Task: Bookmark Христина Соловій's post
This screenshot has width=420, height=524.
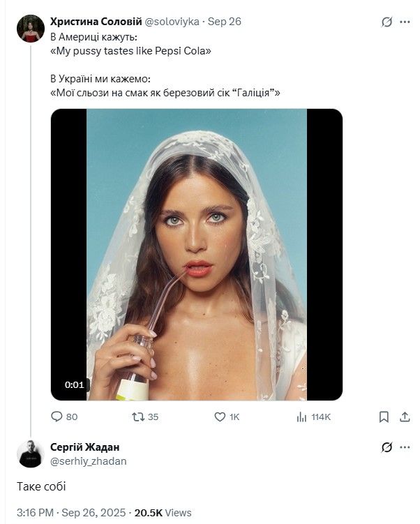Action: 384,417
